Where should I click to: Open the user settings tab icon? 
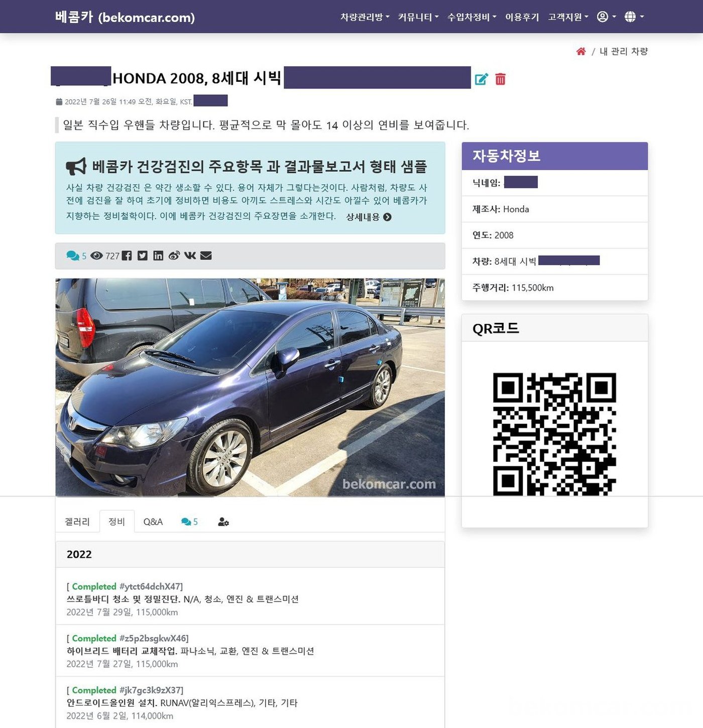pos(223,522)
